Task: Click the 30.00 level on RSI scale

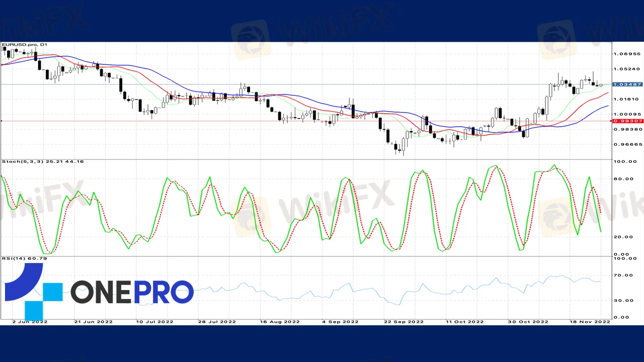Action: coord(623,301)
